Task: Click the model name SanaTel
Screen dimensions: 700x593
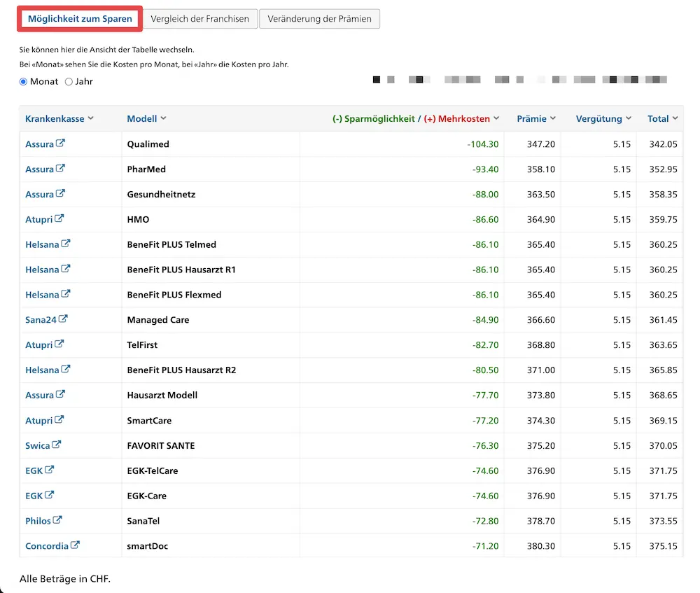Action: pos(143,521)
